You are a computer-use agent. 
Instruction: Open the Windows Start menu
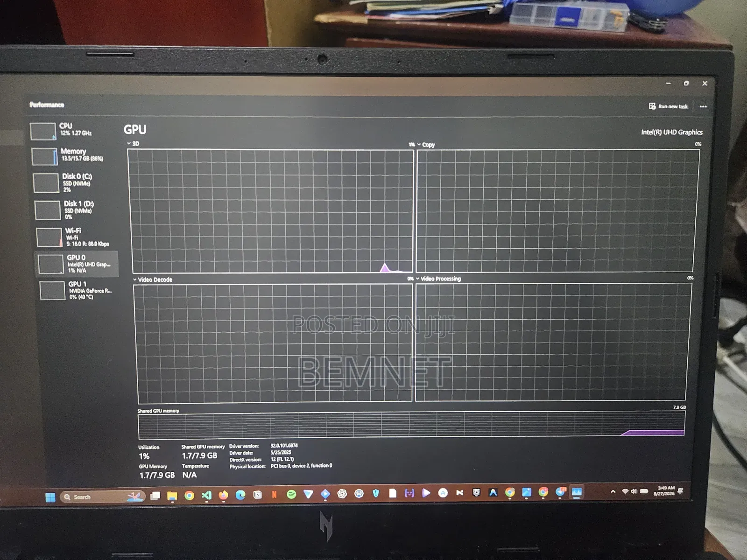pyautogui.click(x=50, y=497)
